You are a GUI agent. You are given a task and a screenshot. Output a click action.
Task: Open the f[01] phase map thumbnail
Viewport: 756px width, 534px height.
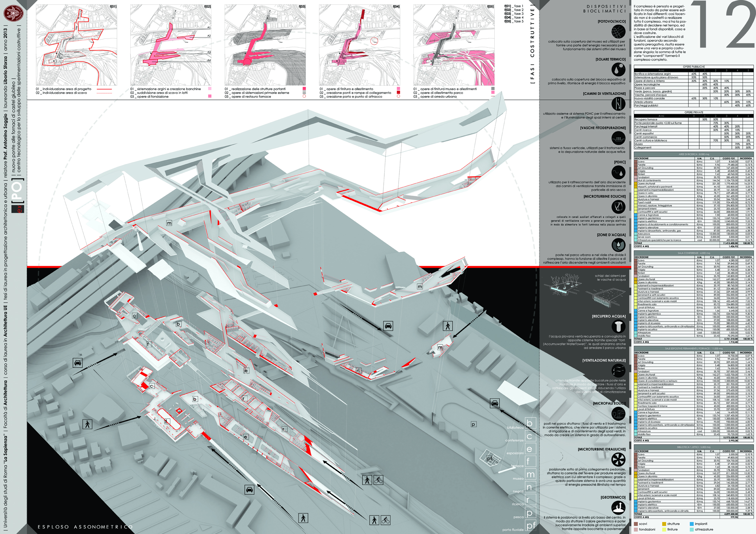point(76,45)
